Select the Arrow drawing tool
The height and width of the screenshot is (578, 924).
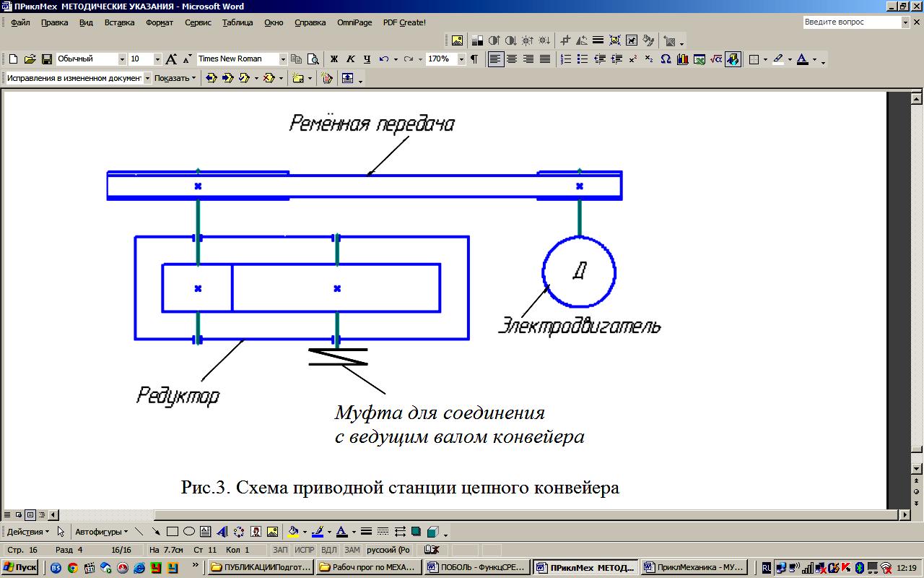pyautogui.click(x=156, y=532)
